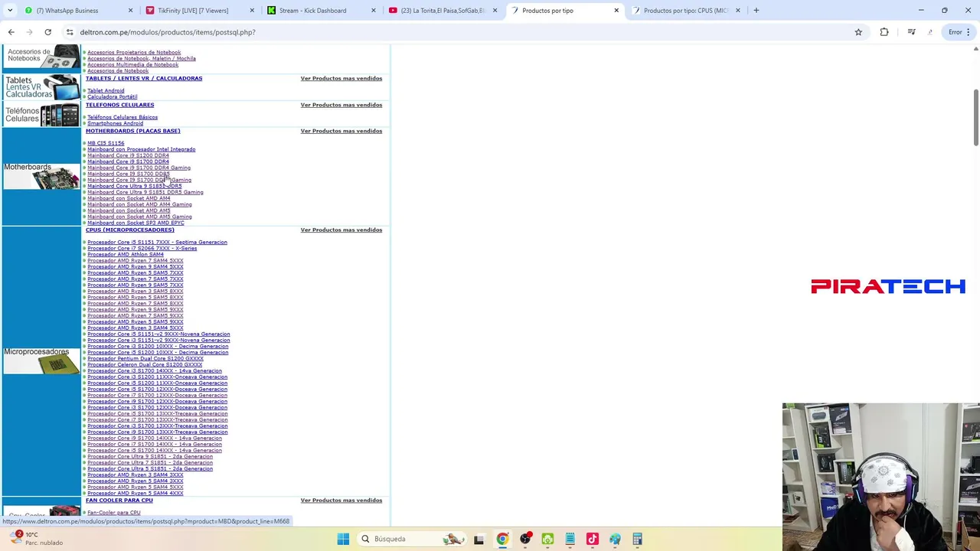Open TikTok app from the taskbar
Viewport: 980px width, 551px height.
coord(592,539)
